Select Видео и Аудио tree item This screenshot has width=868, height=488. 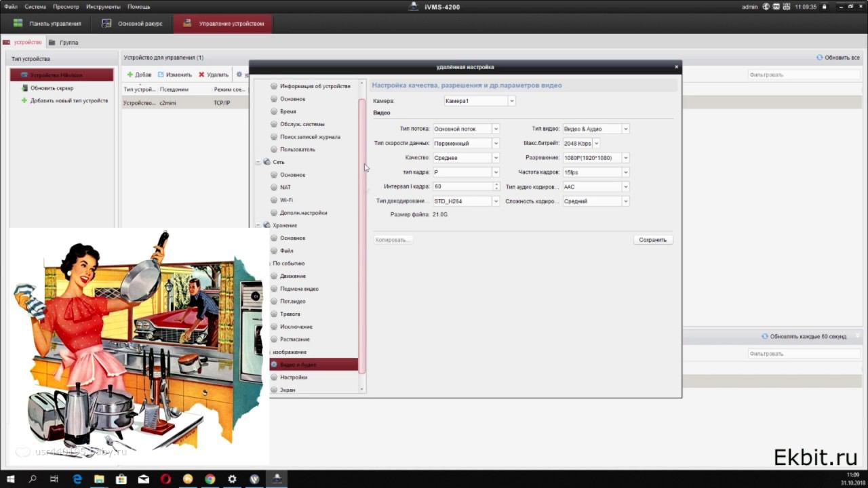tap(313, 365)
